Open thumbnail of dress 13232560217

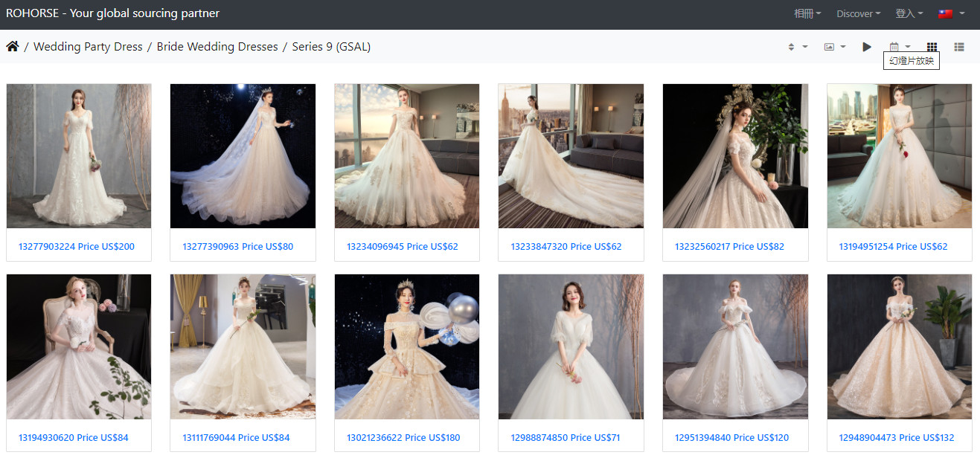click(x=735, y=156)
